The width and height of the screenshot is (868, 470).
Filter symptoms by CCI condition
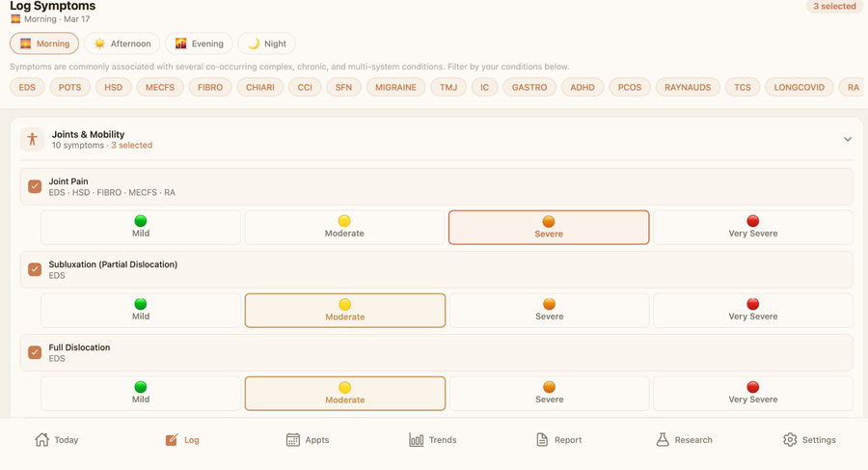point(305,87)
